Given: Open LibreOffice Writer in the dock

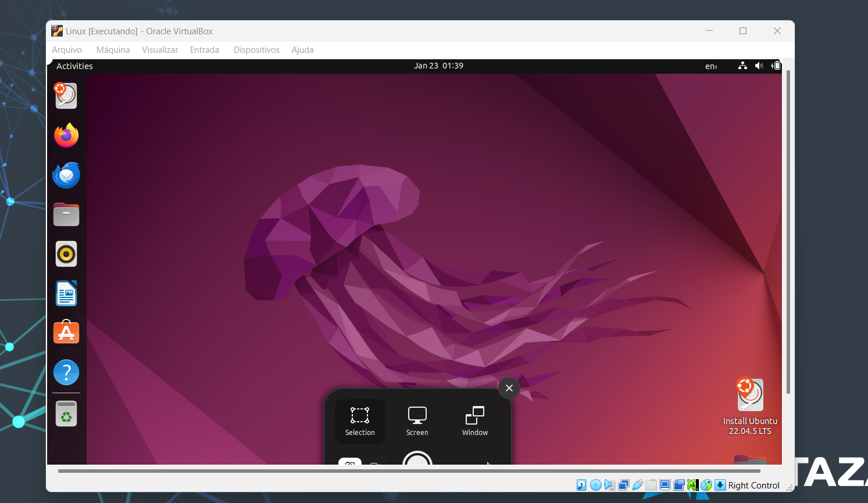Looking at the screenshot, I should tap(66, 293).
